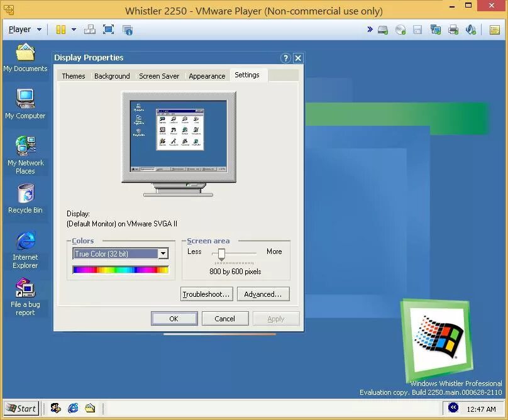Click the monitor preview image
This screenshot has width=508, height=420.
[179, 144]
